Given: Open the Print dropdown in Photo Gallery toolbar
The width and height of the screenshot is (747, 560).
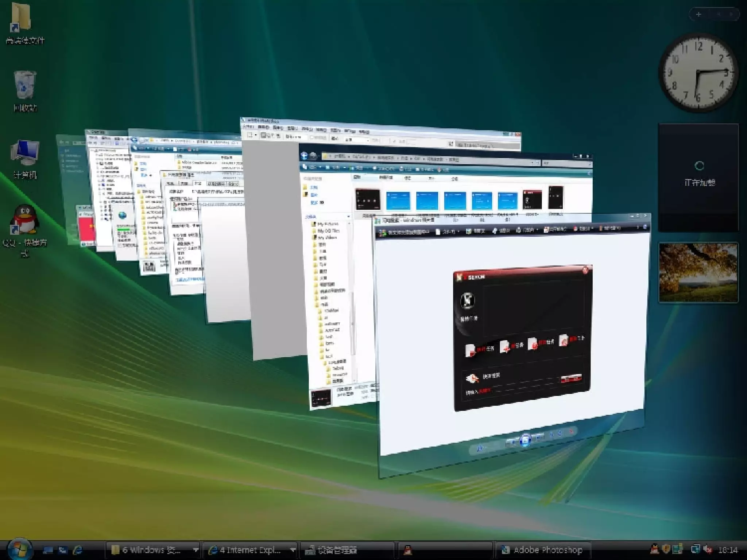Looking at the screenshot, I should (x=527, y=230).
